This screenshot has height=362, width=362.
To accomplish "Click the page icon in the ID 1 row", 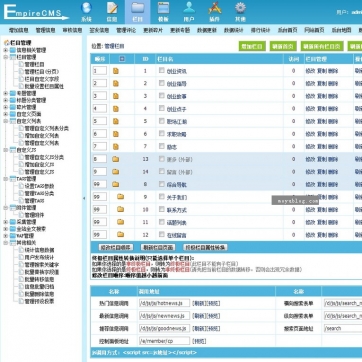I will (116, 71).
